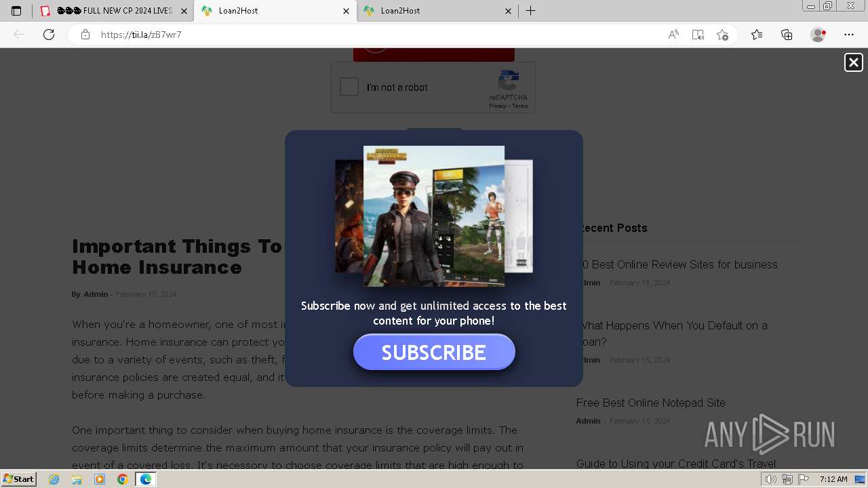Open the volume tray icon
The height and width of the screenshot is (488, 868).
pyautogui.click(x=770, y=479)
